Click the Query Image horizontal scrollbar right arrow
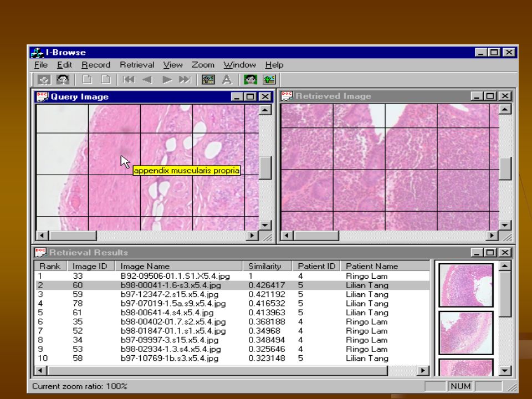 [x=252, y=236]
